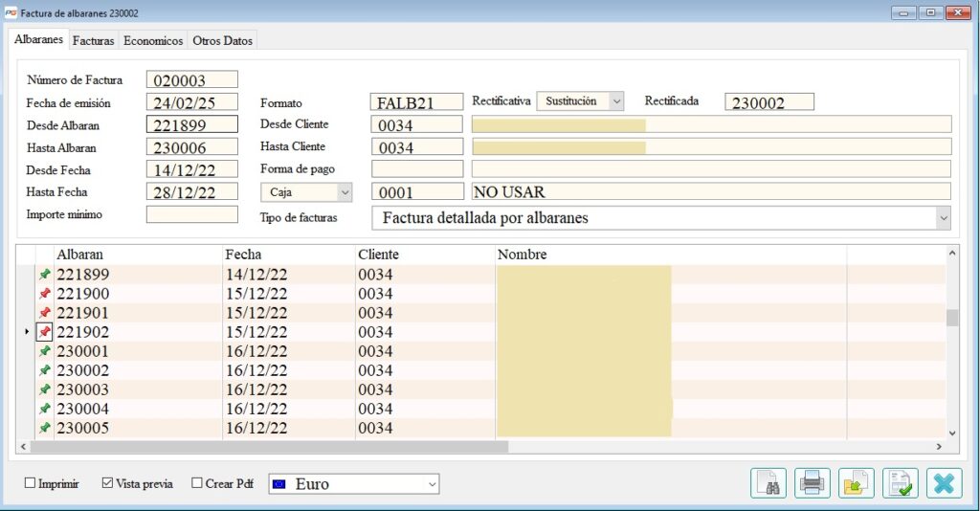Toggle the red pin on albaran 221900

(44, 294)
